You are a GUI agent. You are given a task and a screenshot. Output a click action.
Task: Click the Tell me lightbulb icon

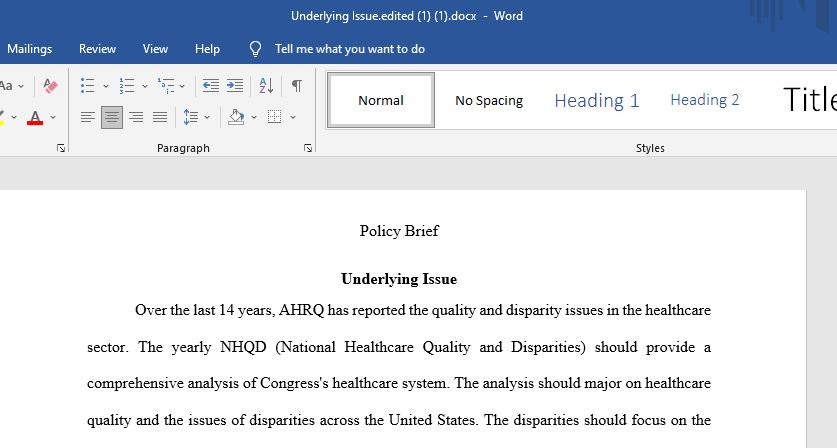[x=255, y=49]
